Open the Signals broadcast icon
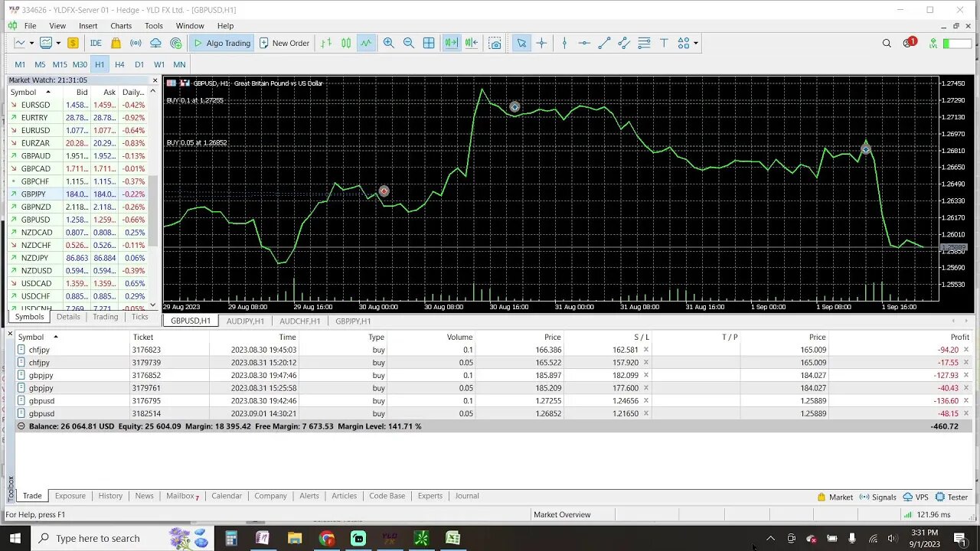The image size is (980, 551). coord(136,43)
